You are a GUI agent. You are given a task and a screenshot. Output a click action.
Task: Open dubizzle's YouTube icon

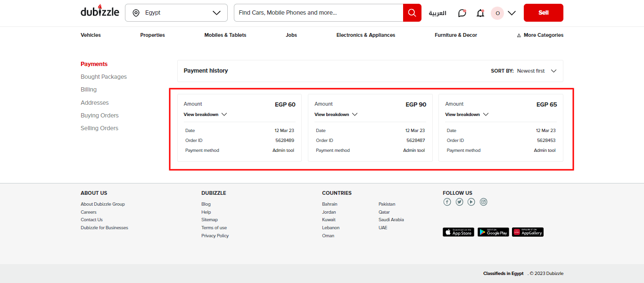(x=471, y=201)
